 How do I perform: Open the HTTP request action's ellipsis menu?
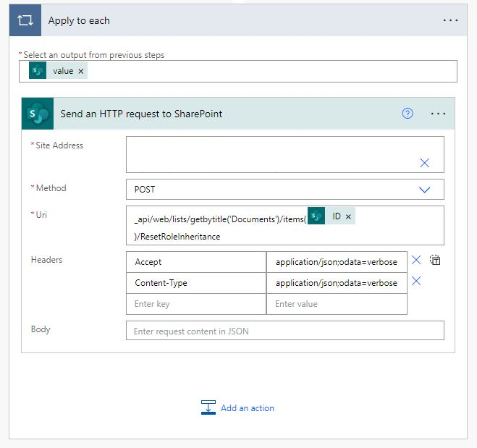(438, 114)
